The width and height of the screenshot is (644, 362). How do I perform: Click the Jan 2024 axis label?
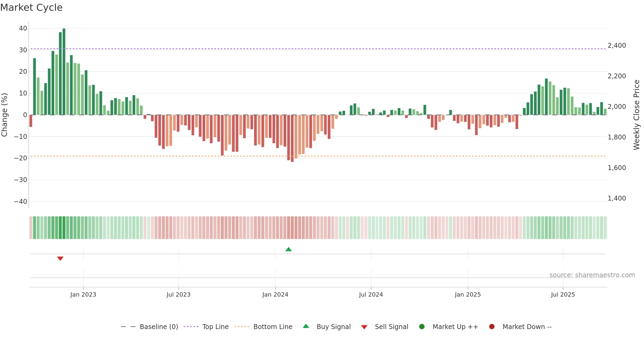[x=275, y=294]
